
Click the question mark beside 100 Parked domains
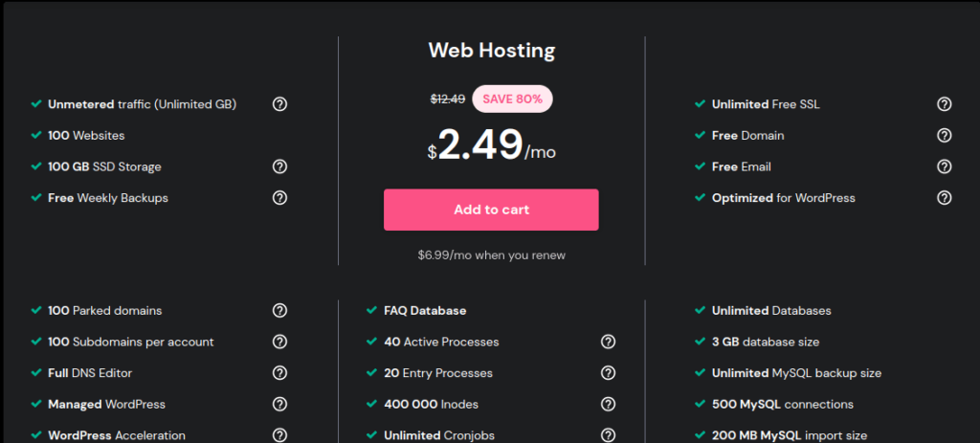click(279, 311)
